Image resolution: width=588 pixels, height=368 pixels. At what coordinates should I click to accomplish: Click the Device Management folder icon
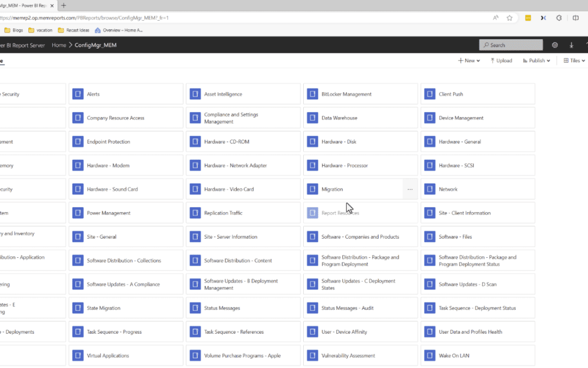(x=430, y=118)
